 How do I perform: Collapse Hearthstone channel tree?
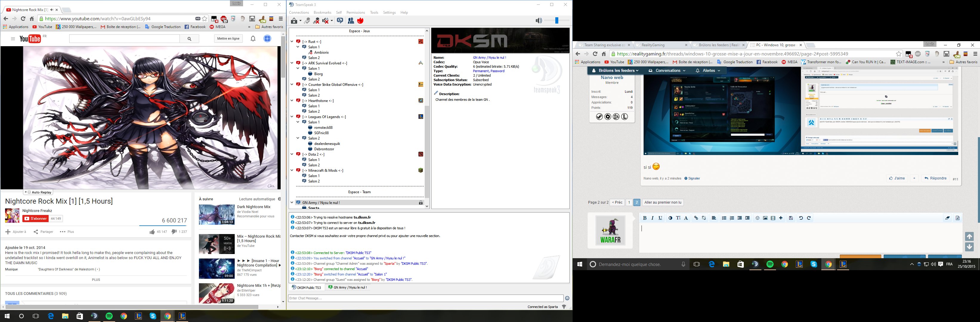[292, 101]
